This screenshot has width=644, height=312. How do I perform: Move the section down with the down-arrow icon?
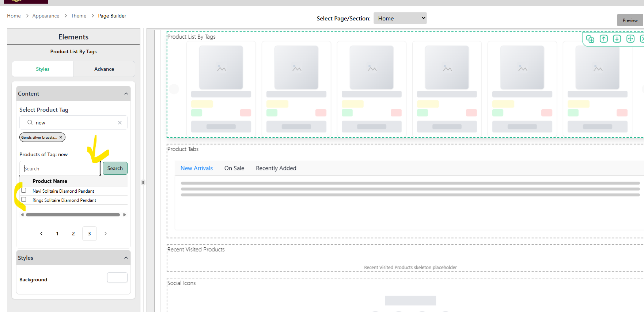[x=617, y=39]
